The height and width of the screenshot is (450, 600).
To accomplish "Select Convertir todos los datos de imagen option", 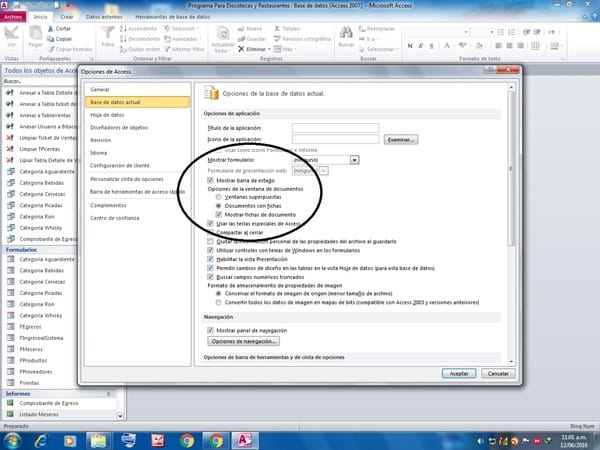I will pos(218,302).
